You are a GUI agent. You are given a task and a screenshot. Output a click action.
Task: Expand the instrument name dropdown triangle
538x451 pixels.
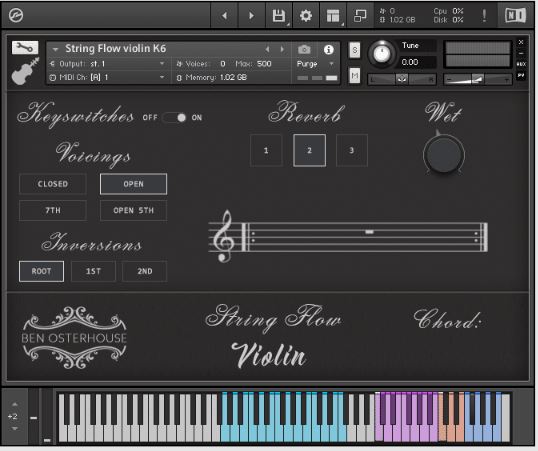[x=55, y=49]
